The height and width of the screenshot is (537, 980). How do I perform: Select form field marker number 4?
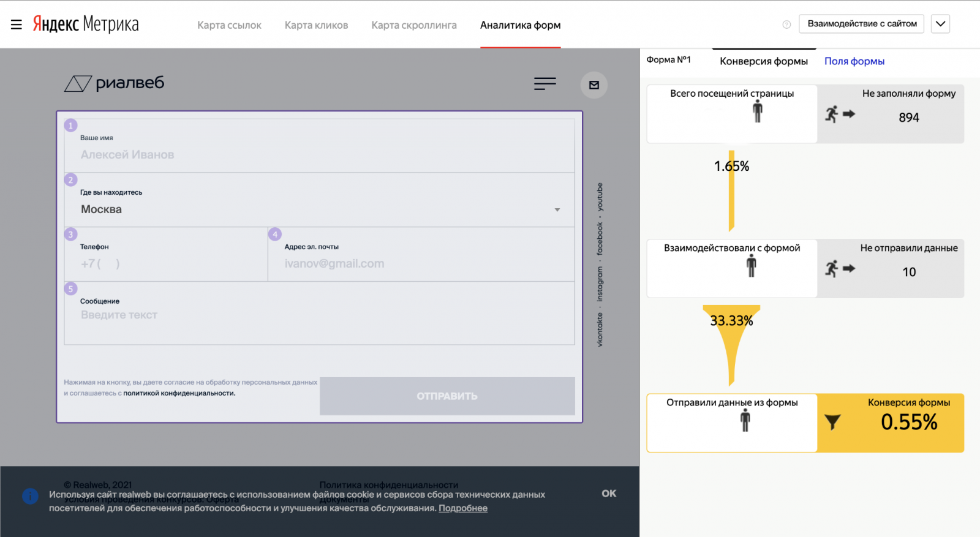(275, 235)
